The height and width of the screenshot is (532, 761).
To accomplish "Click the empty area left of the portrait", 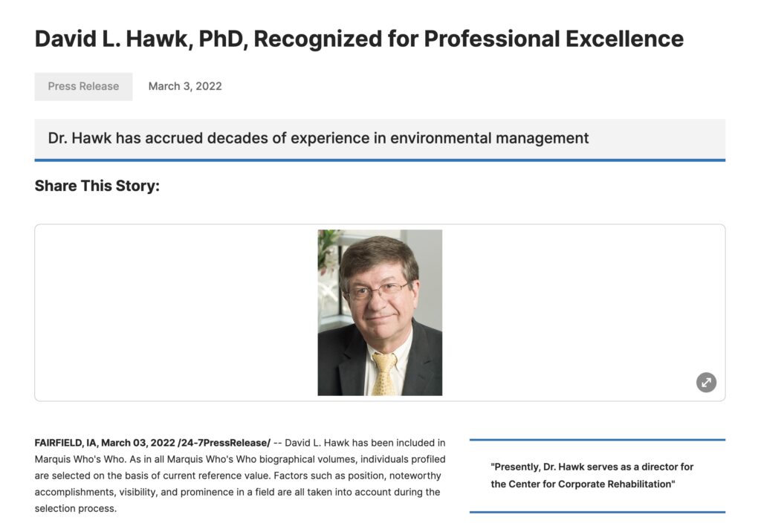I will (x=177, y=313).
